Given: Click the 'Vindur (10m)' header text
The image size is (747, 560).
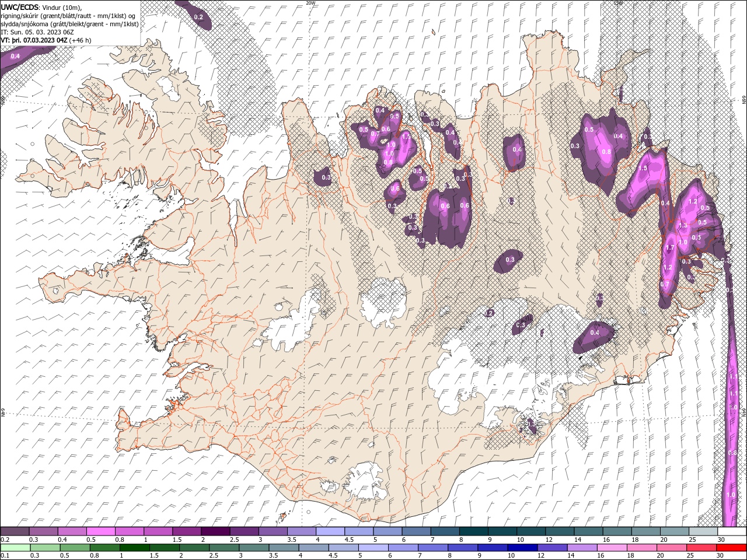Looking at the screenshot, I should pos(62,7).
